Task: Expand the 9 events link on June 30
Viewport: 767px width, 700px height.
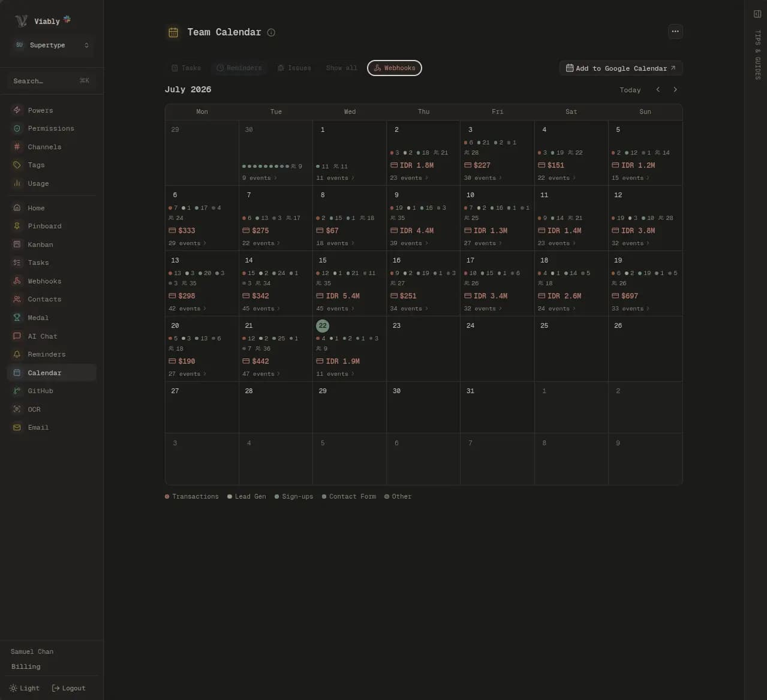Action: click(x=260, y=178)
